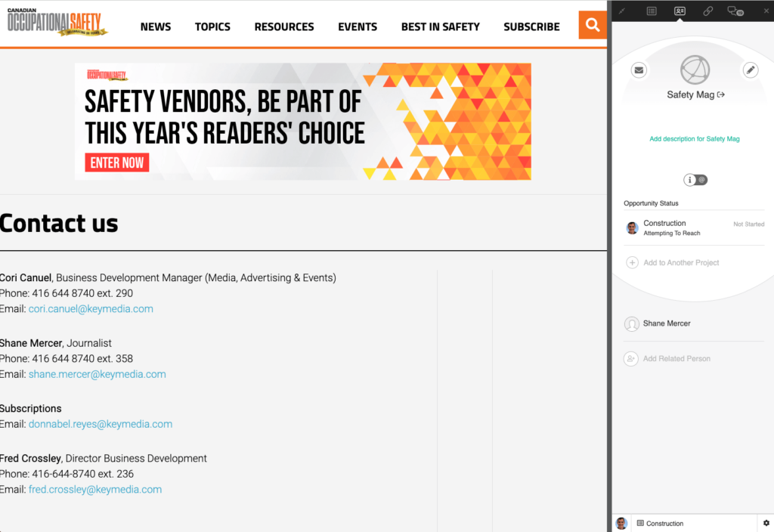This screenshot has height=532, width=774.
Task: Click the orange search magnifier button
Action: [x=593, y=25]
